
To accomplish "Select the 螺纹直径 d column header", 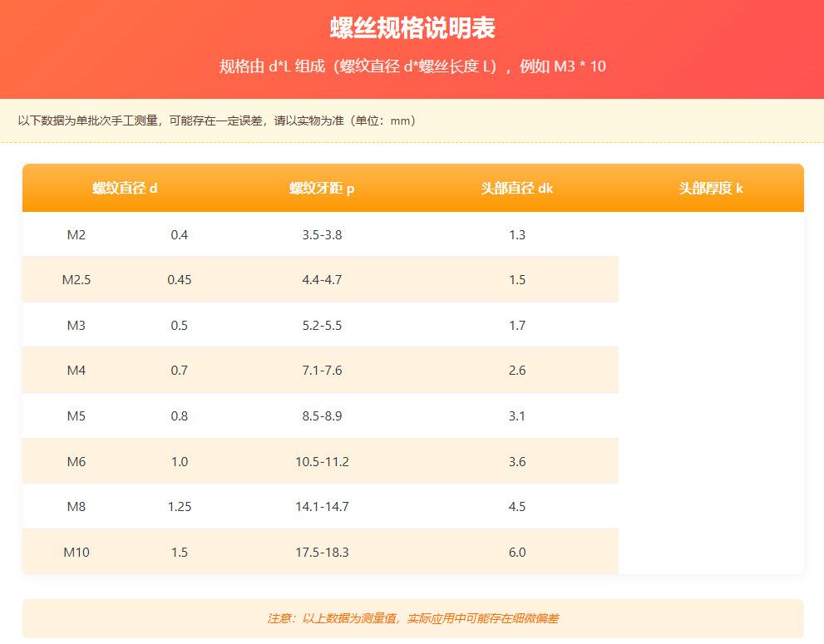I will (x=125, y=189).
